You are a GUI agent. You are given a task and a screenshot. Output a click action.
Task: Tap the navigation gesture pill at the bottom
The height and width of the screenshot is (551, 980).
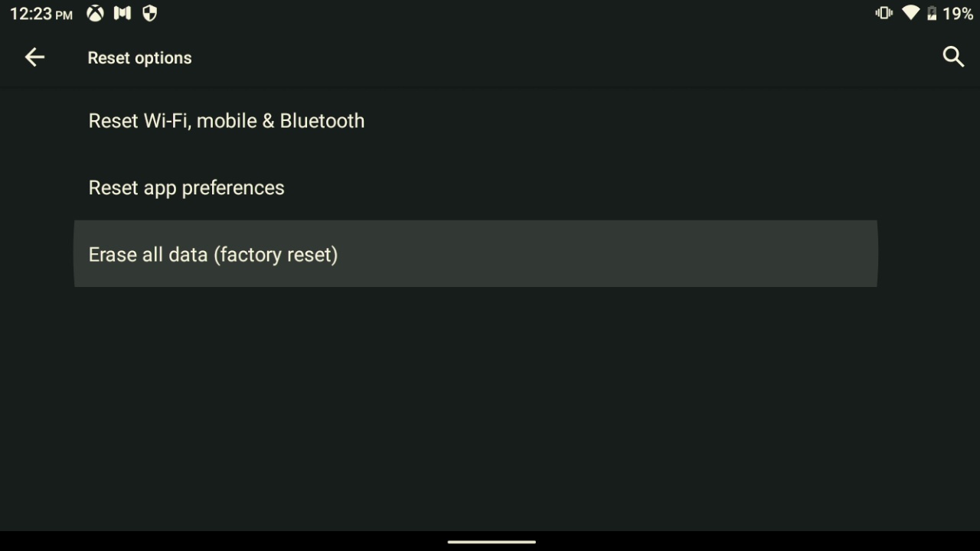pos(490,541)
